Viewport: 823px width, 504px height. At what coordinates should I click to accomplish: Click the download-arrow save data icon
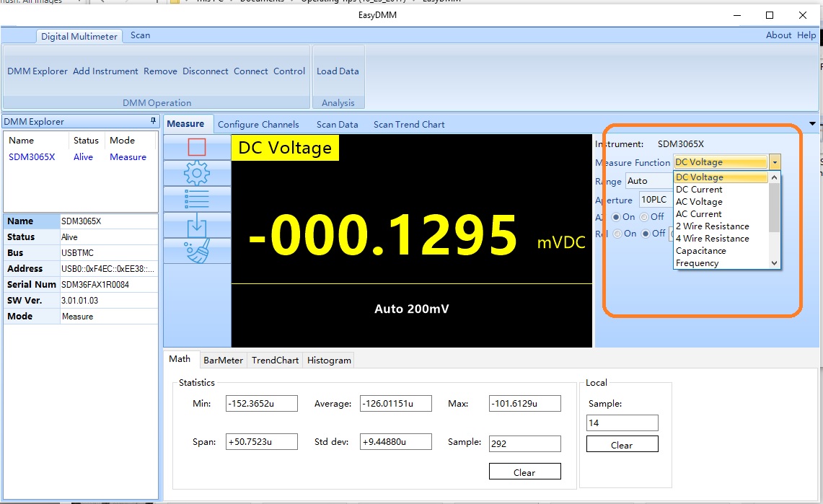pyautogui.click(x=197, y=225)
